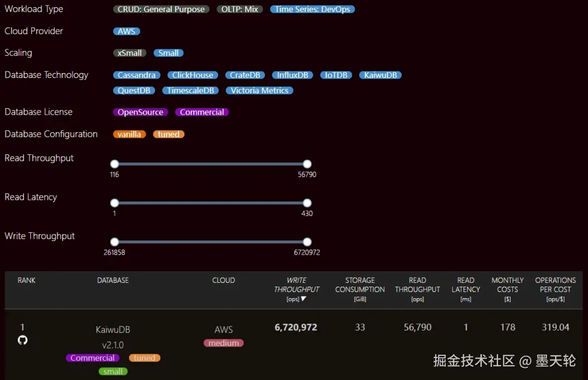Toggle the vanilla configuration filter
588x380 pixels.
(x=129, y=134)
